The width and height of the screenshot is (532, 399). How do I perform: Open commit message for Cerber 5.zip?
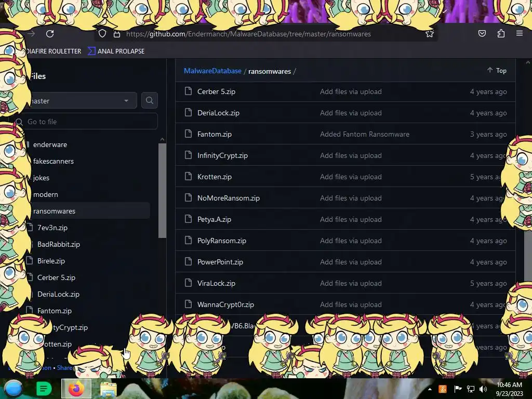point(351,91)
